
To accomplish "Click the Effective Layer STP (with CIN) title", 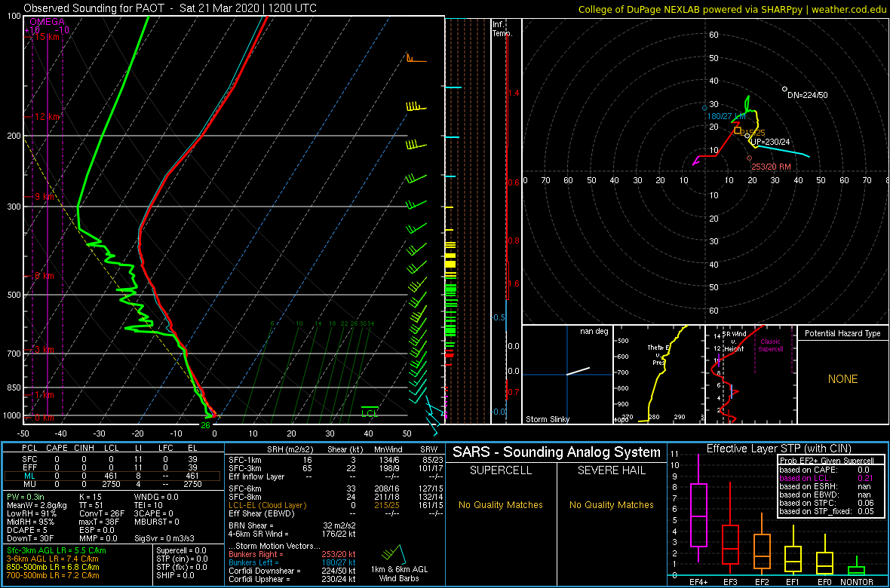I will (x=778, y=449).
